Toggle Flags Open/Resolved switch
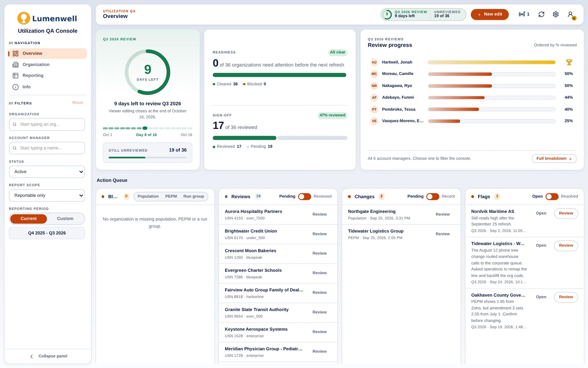The height and width of the screenshot is (368, 588). coord(552,196)
